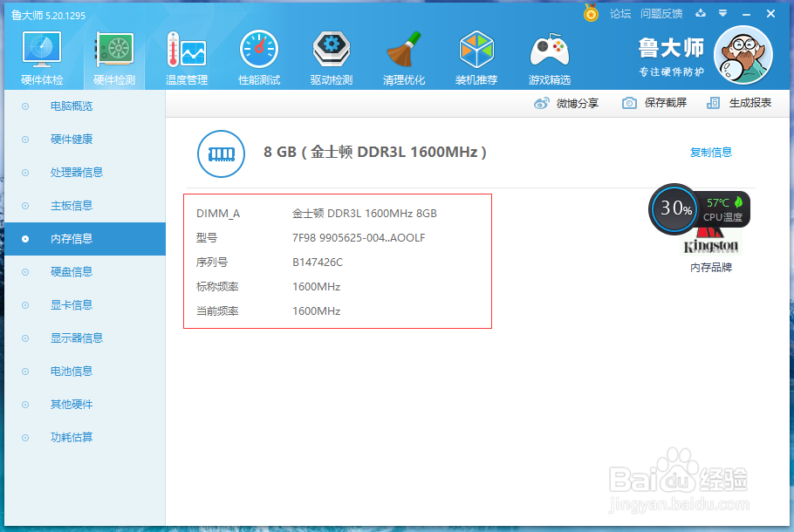The image size is (794, 532).
Task: Click DIMM_A value 金士顿 DDR3L 1600MHz 8GB
Action: coord(365,214)
